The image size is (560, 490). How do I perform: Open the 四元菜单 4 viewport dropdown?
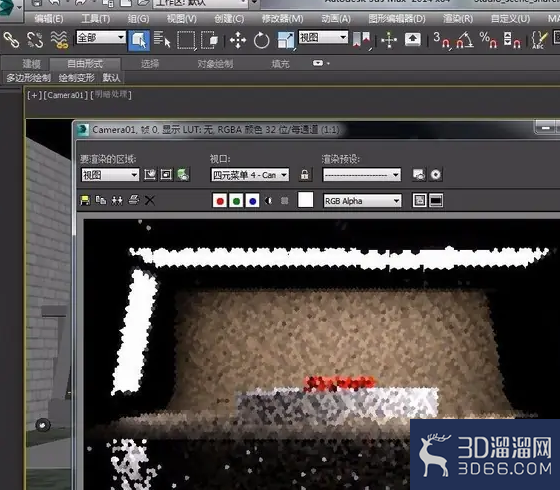250,175
